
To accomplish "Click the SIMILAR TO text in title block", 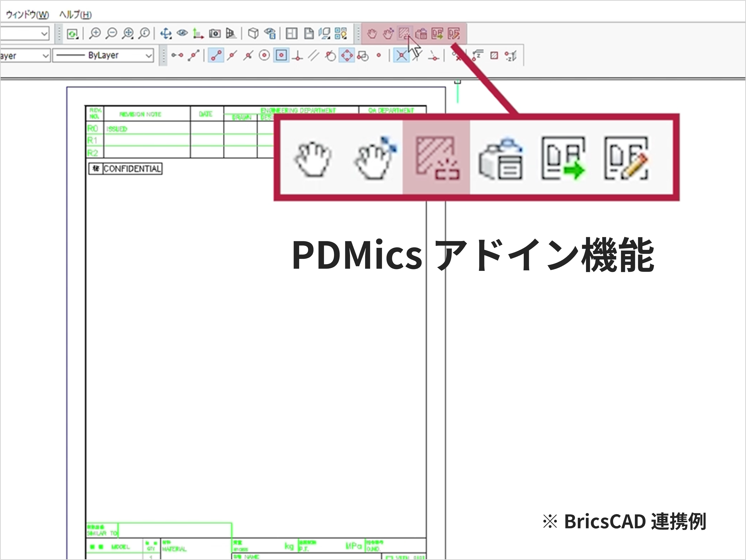I will (x=102, y=533).
